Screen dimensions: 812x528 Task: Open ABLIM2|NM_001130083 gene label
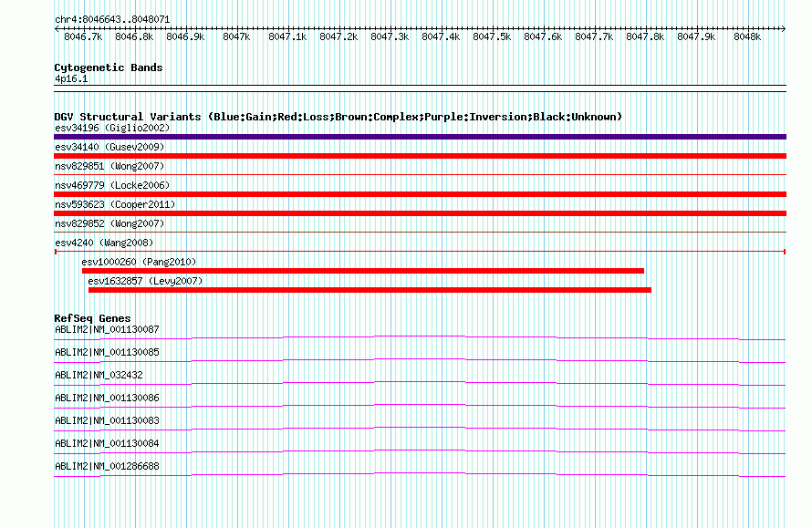pyautogui.click(x=107, y=420)
